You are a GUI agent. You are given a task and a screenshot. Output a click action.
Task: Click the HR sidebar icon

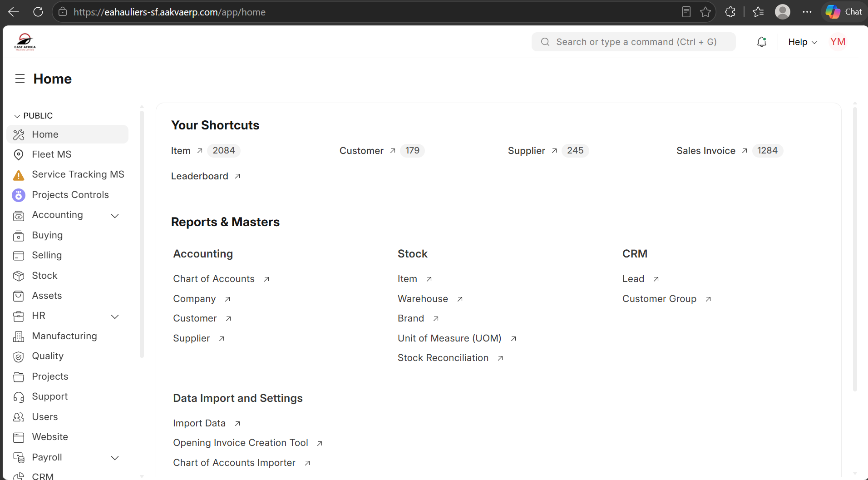19,316
